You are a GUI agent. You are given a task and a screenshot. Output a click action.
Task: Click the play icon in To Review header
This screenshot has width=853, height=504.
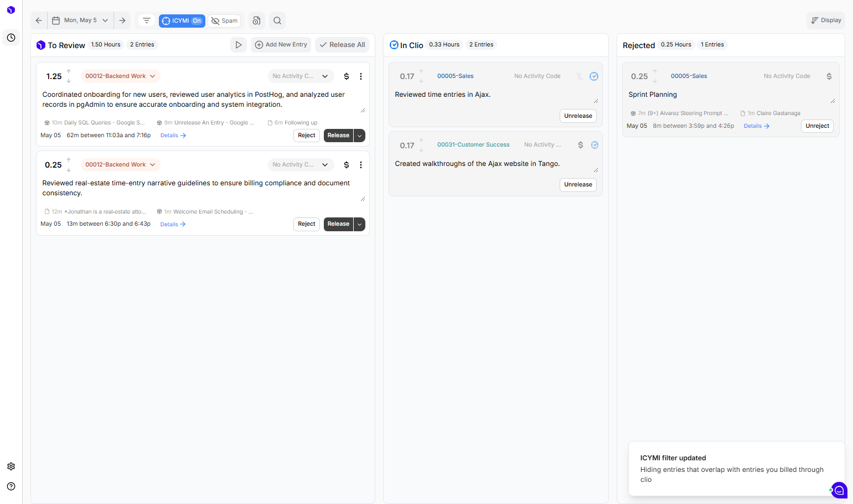(x=239, y=45)
